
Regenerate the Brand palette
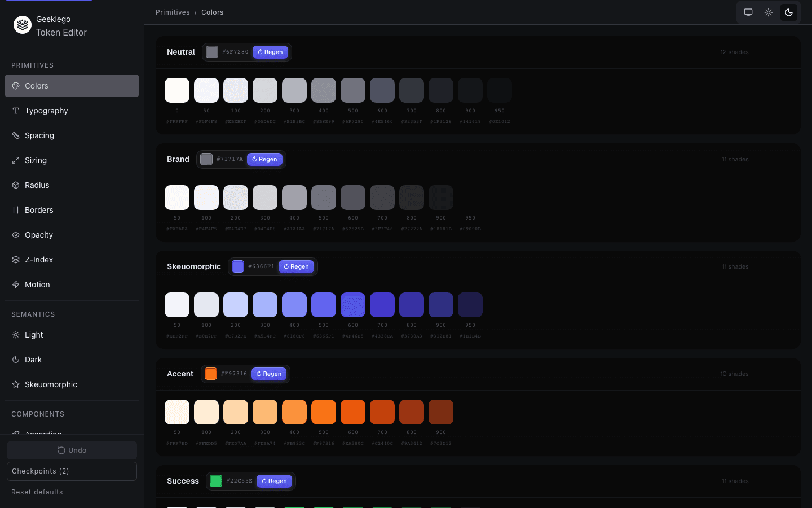[264, 159]
